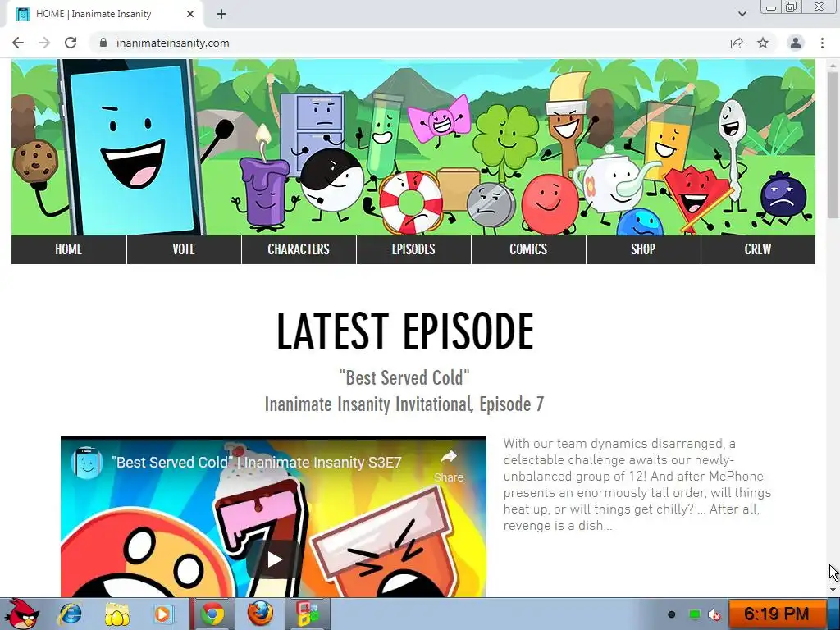
Task: Open the colorful blocks taskbar app
Action: pos(308,614)
